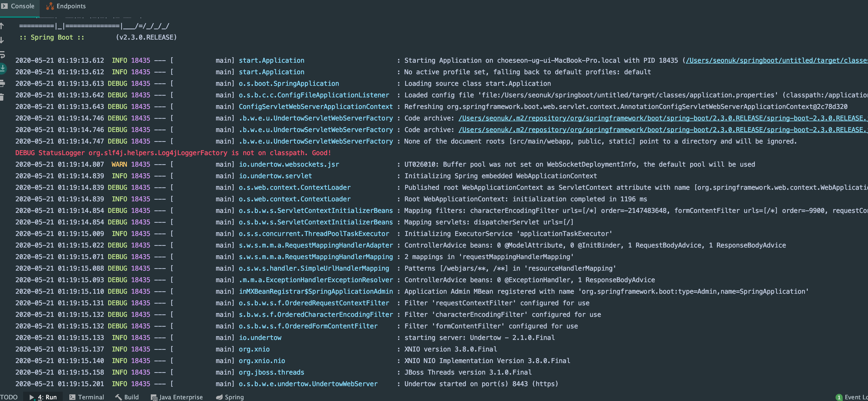This screenshot has width=868, height=401.
Task: Select the 4: Run tool window
Action: pyautogui.click(x=43, y=397)
